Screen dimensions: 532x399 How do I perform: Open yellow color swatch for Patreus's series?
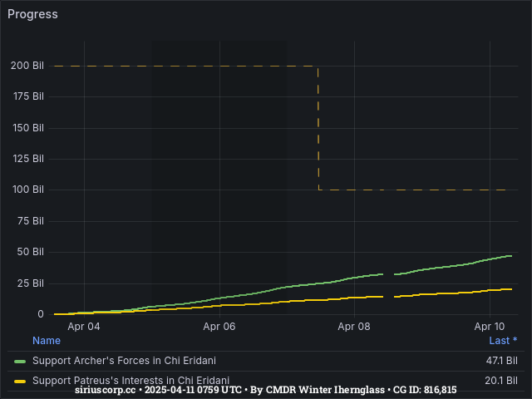pos(20,382)
